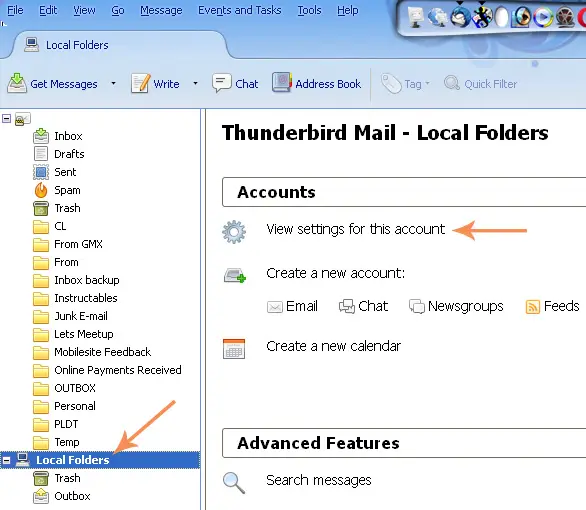Collapse the top mail account tree
Viewport: 586px width, 510px height.
pos(6,119)
